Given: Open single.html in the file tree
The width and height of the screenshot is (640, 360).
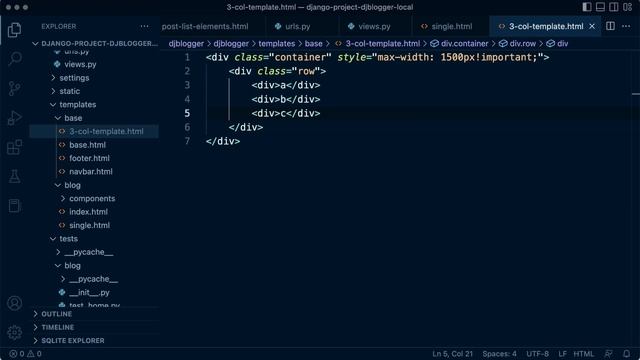Looking at the screenshot, I should 89,225.
